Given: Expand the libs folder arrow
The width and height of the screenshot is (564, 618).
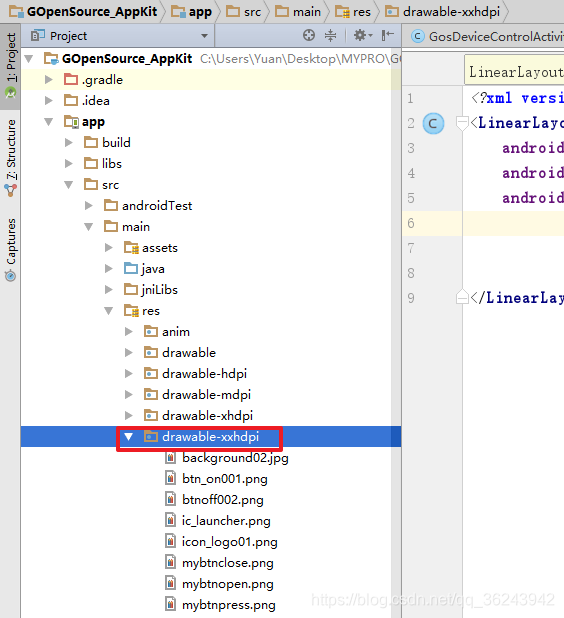Looking at the screenshot, I should [x=69, y=164].
